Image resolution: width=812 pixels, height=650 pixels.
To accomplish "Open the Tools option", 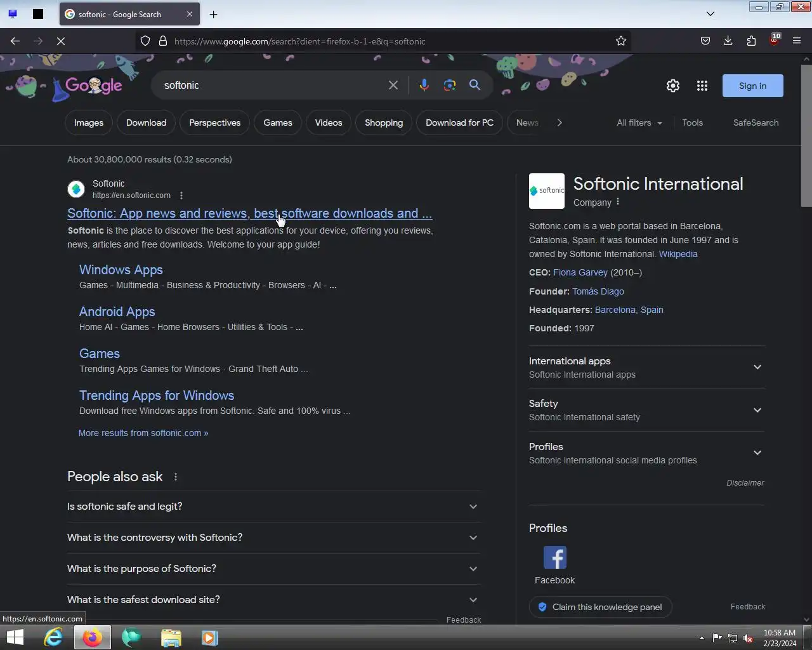I will click(x=692, y=123).
